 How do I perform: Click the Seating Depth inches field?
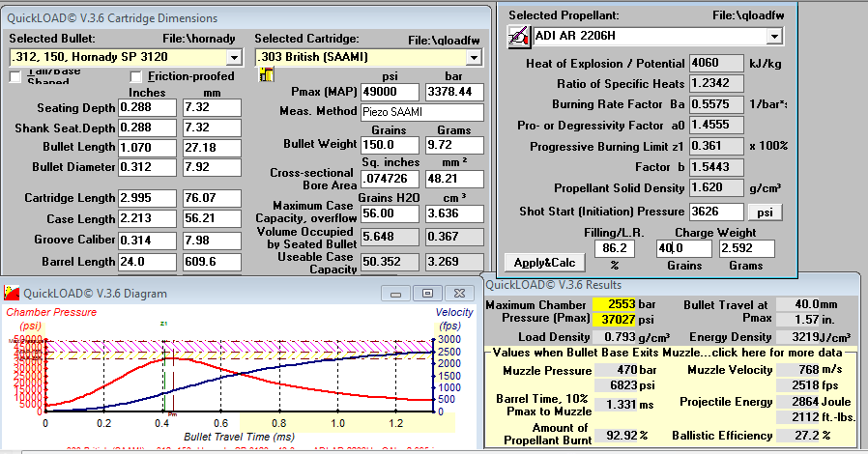147,107
